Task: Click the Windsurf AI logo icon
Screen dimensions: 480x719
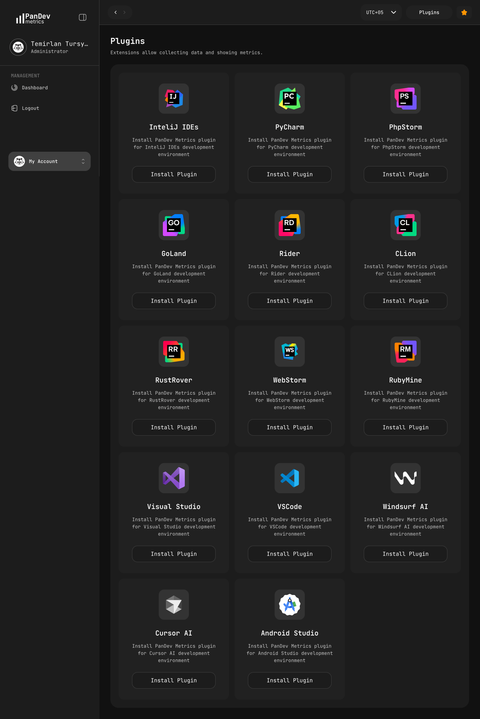Action: [x=406, y=478]
